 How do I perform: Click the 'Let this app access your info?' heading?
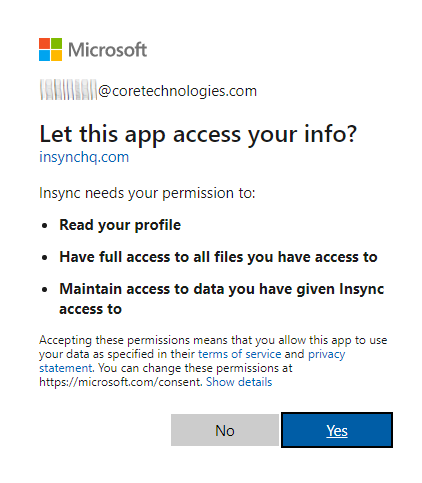(x=198, y=135)
